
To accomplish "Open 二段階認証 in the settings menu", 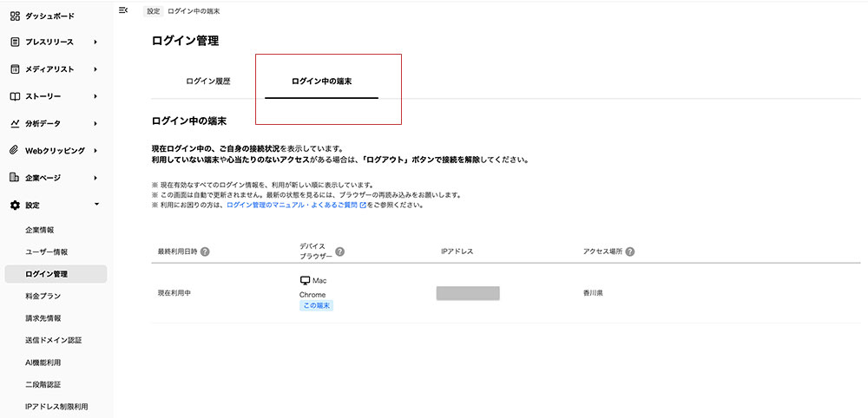I will pyautogui.click(x=43, y=384).
